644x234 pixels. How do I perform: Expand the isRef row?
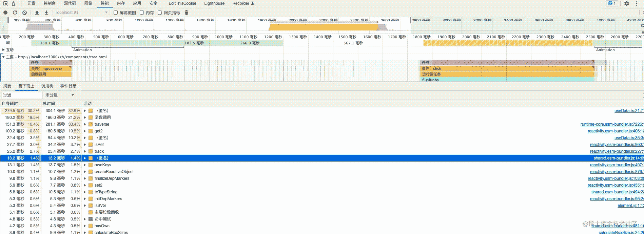coord(85,145)
